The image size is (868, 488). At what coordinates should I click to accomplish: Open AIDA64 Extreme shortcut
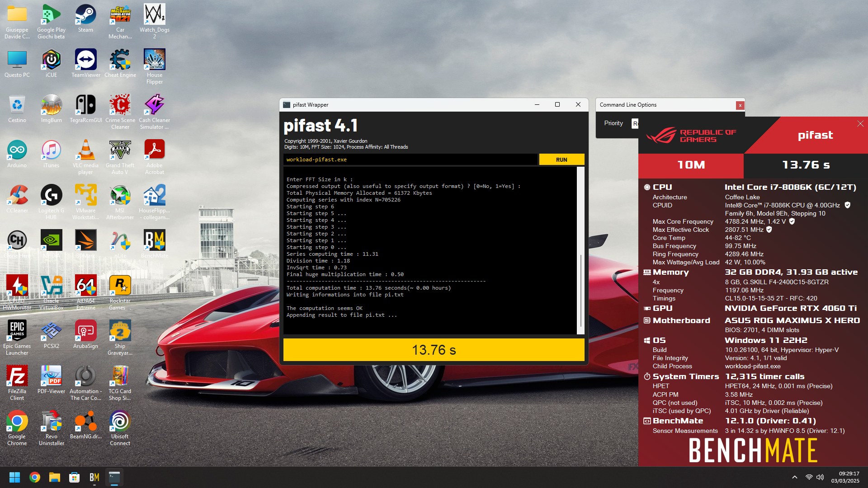pyautogui.click(x=85, y=293)
